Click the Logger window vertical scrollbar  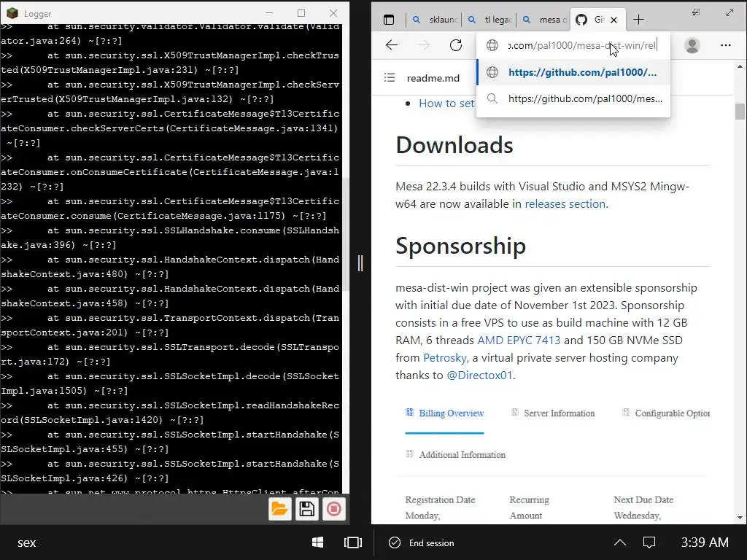[345, 233]
